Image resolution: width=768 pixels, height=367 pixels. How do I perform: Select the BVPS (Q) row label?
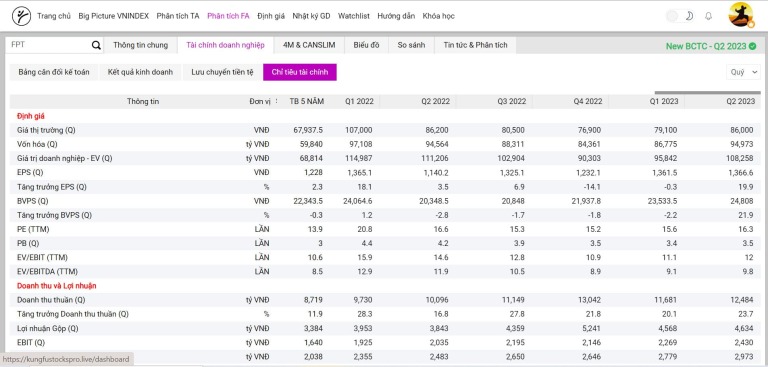tap(32, 201)
